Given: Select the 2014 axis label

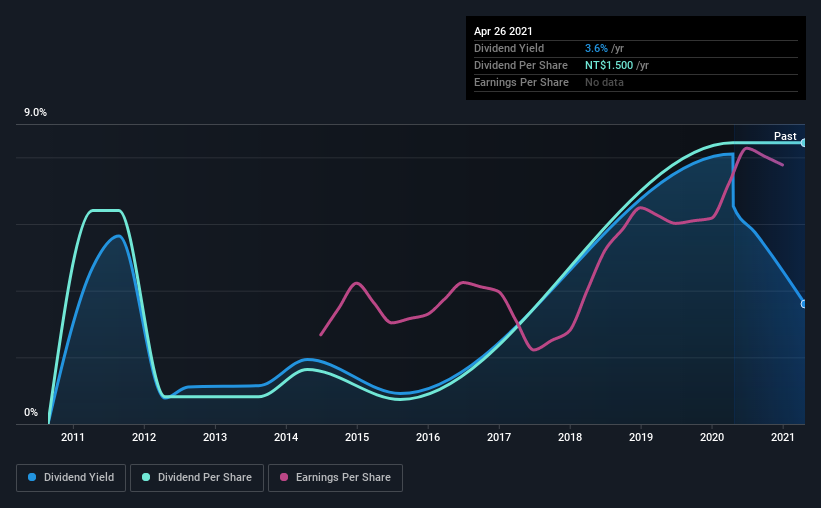Looking at the screenshot, I should click(286, 437).
